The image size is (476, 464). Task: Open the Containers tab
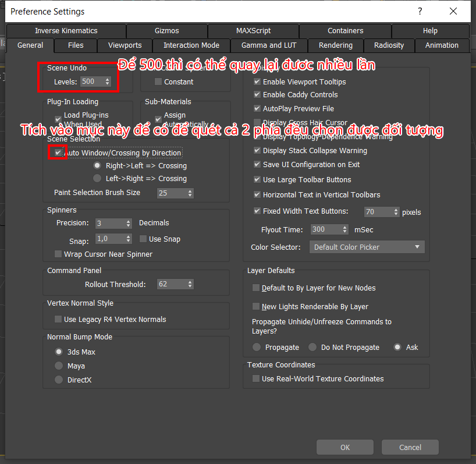click(x=345, y=31)
